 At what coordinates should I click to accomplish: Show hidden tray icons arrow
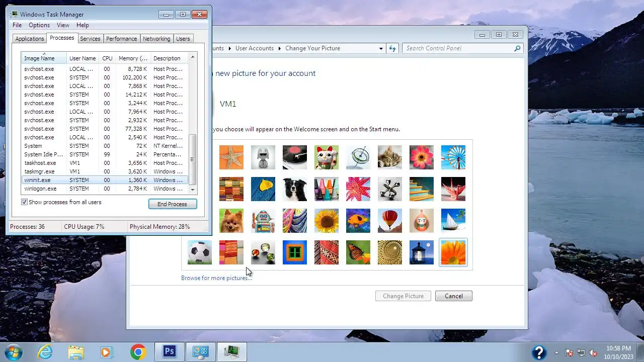556,352
